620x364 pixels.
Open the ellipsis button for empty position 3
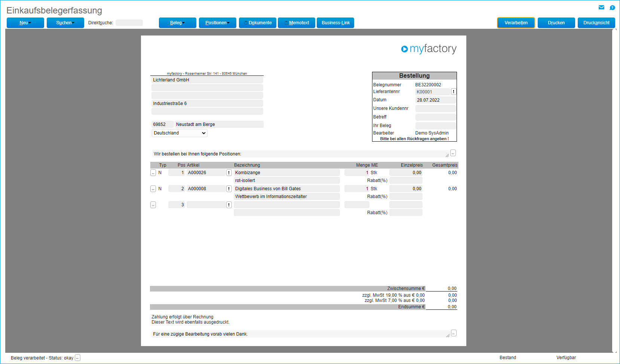[153, 205]
